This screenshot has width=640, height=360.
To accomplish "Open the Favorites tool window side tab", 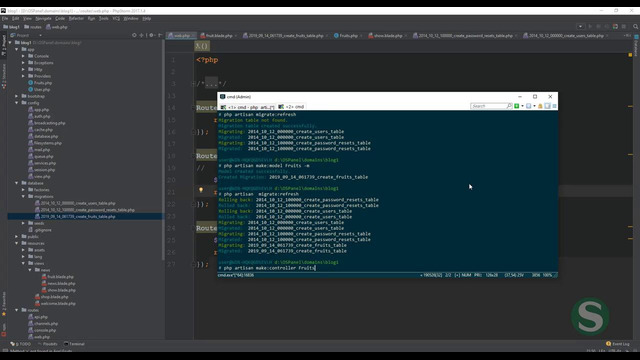I will pyautogui.click(x=4, y=304).
